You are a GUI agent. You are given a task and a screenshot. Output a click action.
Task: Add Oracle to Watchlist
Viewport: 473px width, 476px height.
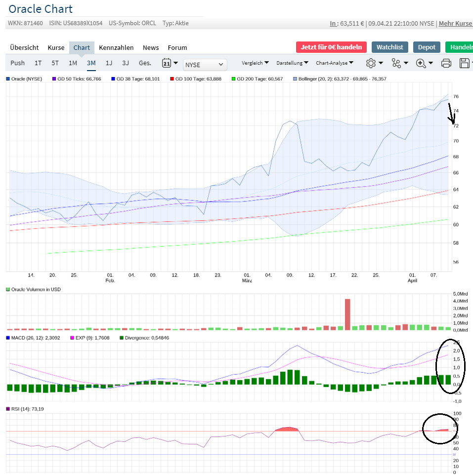(390, 47)
